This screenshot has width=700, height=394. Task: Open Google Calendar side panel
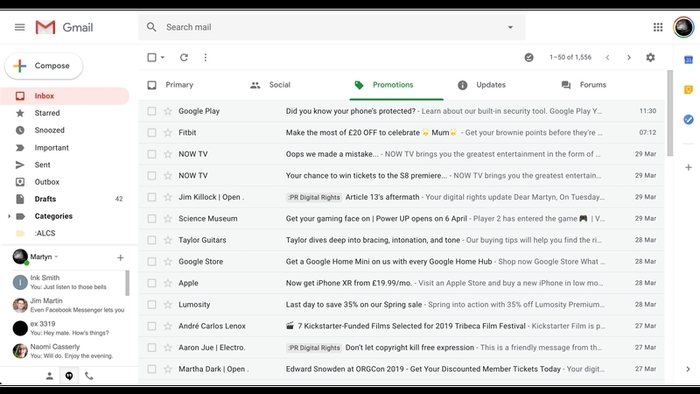(x=688, y=59)
